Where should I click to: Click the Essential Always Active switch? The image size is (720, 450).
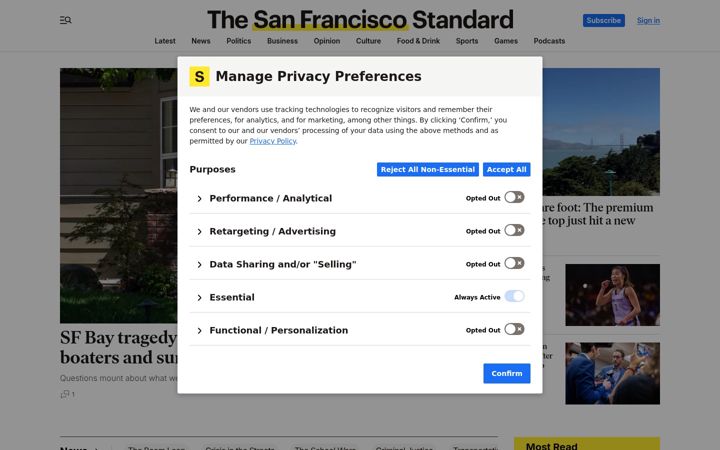coord(514,297)
